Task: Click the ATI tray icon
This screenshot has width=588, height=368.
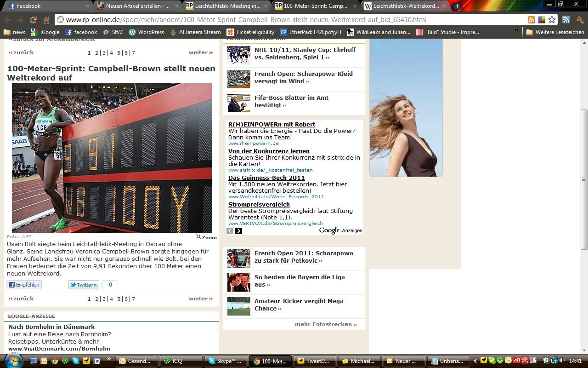Action: click(516, 361)
